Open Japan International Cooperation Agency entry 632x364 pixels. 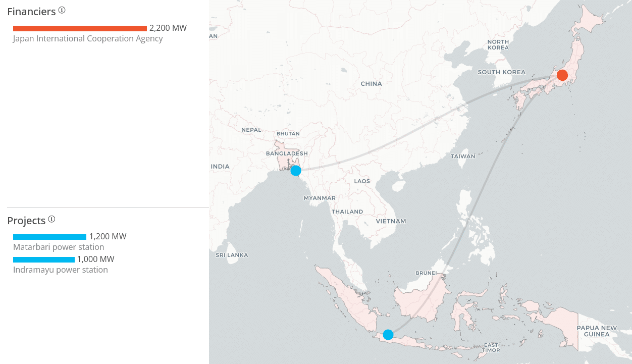[x=88, y=39]
